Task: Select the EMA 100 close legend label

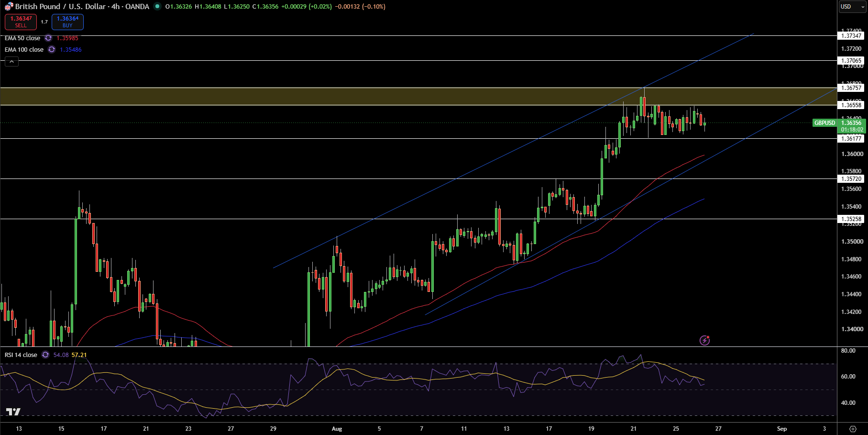Action: (24, 50)
